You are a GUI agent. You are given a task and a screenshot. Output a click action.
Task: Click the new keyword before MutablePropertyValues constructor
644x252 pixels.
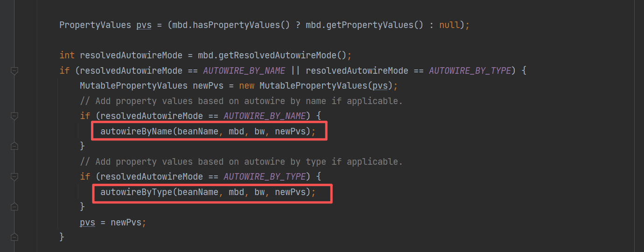tap(246, 86)
